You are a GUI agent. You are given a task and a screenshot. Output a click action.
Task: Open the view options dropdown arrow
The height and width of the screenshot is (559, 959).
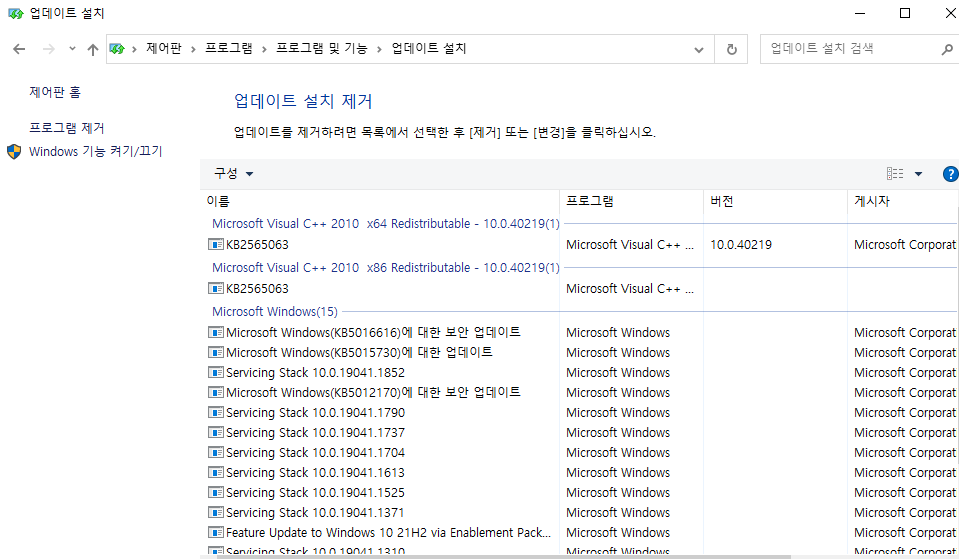[x=918, y=174]
